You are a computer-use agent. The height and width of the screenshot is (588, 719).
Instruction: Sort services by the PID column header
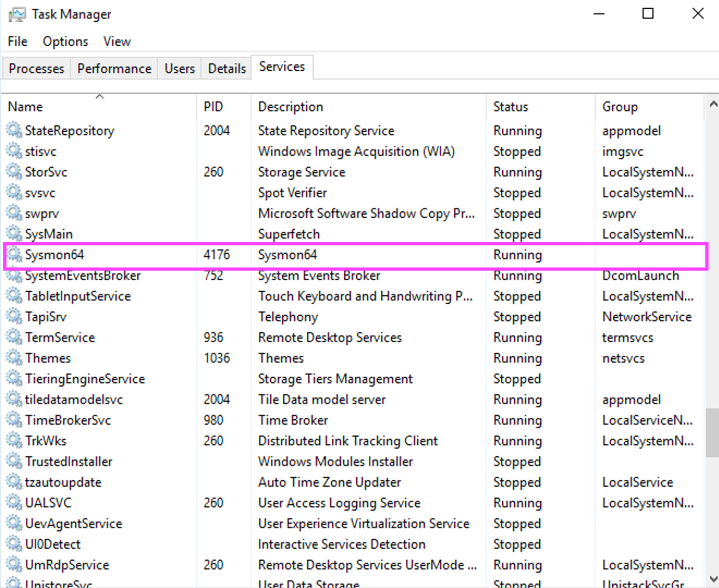213,107
